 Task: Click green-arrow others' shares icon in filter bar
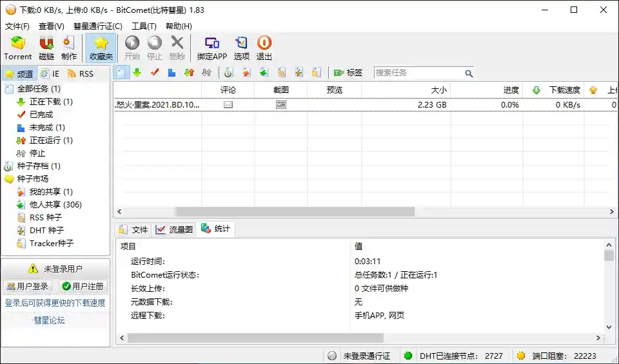[264, 73]
